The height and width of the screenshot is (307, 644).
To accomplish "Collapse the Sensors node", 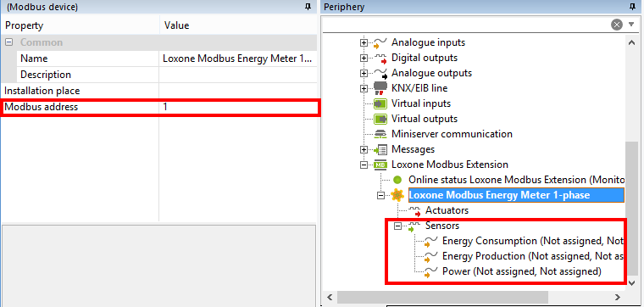I will pyautogui.click(x=397, y=226).
